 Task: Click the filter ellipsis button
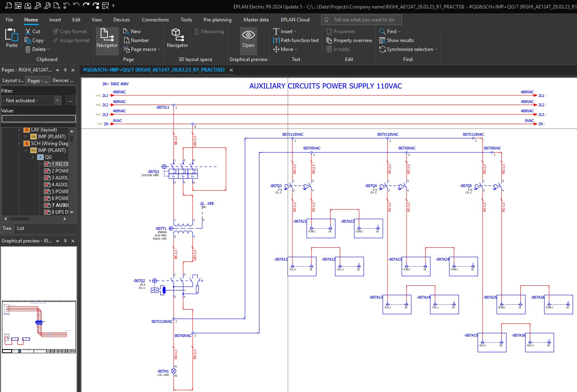(x=70, y=101)
